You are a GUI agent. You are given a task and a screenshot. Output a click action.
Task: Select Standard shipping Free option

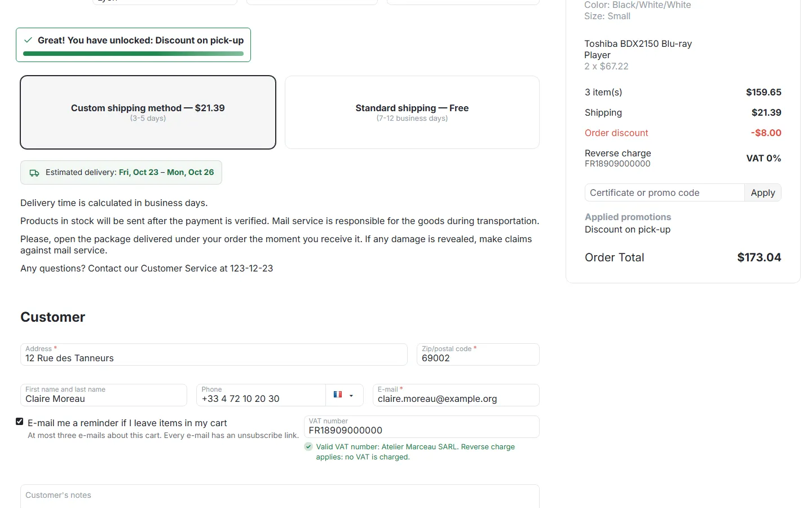[x=412, y=112]
